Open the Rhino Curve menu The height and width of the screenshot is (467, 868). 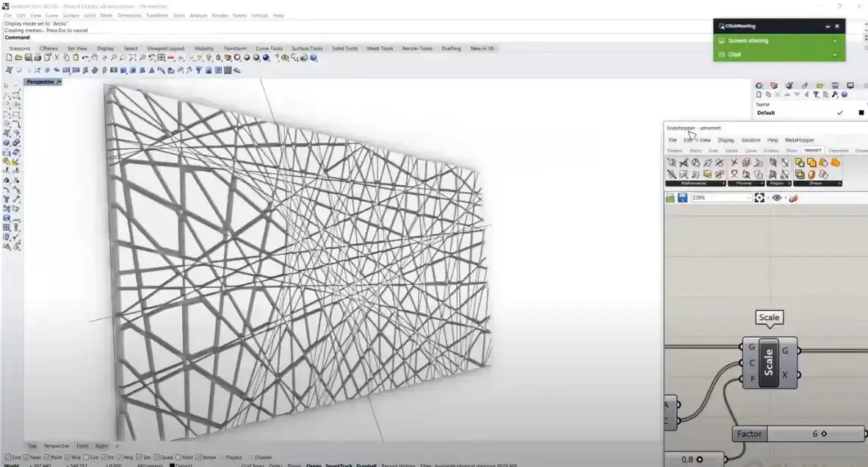51,15
